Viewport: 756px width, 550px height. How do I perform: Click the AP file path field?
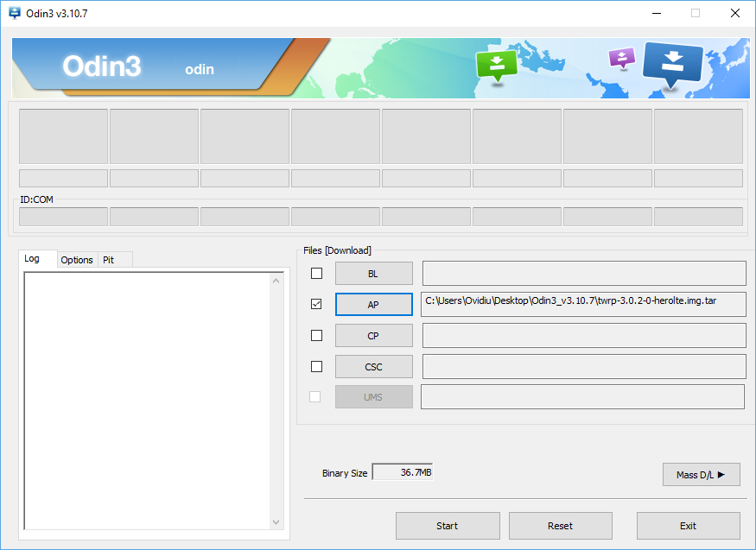tap(583, 305)
